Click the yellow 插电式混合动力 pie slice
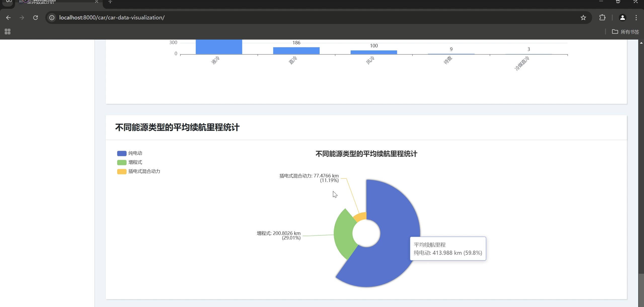This screenshot has width=644, height=307. coord(361,217)
